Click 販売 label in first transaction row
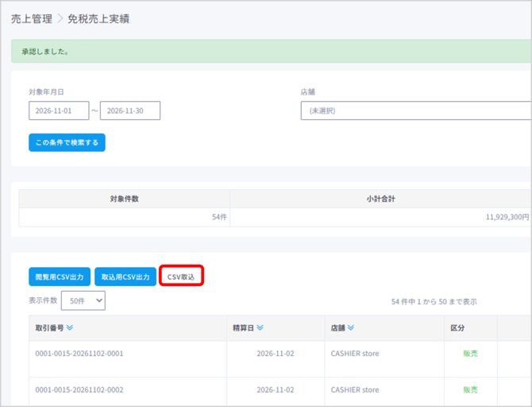Viewport: 532px width, 407px height. [471, 354]
